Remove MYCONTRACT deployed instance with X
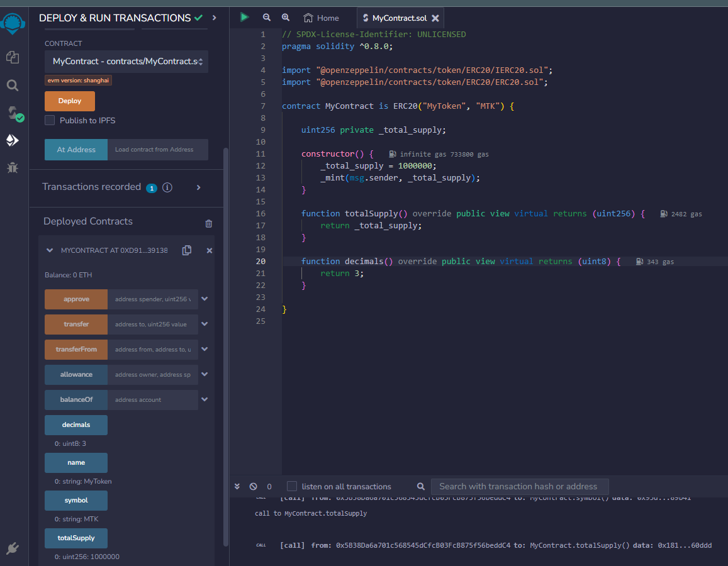This screenshot has height=566, width=728. pyautogui.click(x=210, y=250)
